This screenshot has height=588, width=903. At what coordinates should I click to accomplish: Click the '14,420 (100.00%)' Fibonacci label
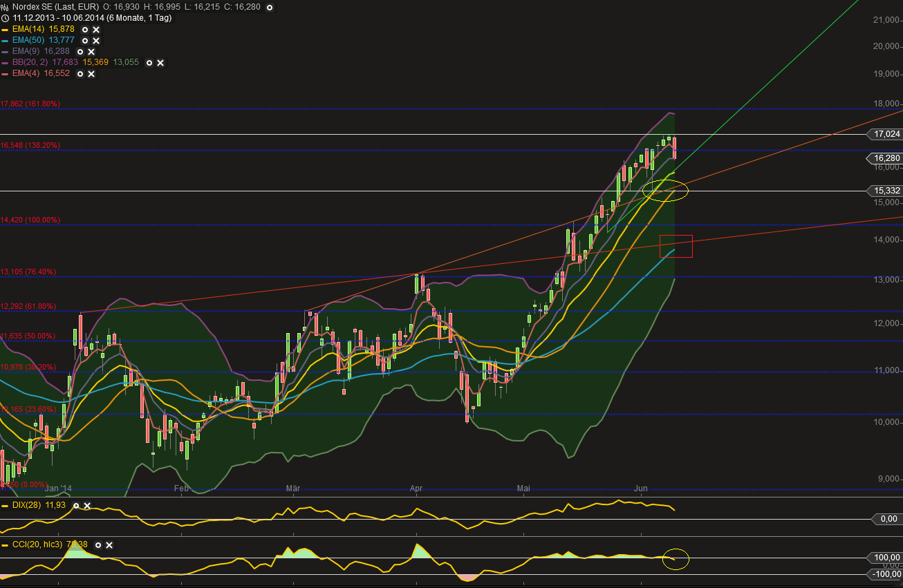30,220
